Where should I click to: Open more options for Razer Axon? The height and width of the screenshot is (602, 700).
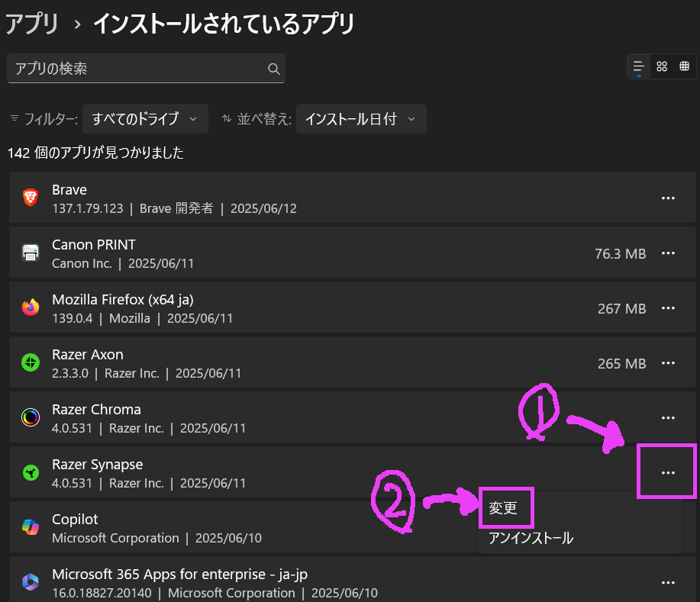pyautogui.click(x=668, y=363)
